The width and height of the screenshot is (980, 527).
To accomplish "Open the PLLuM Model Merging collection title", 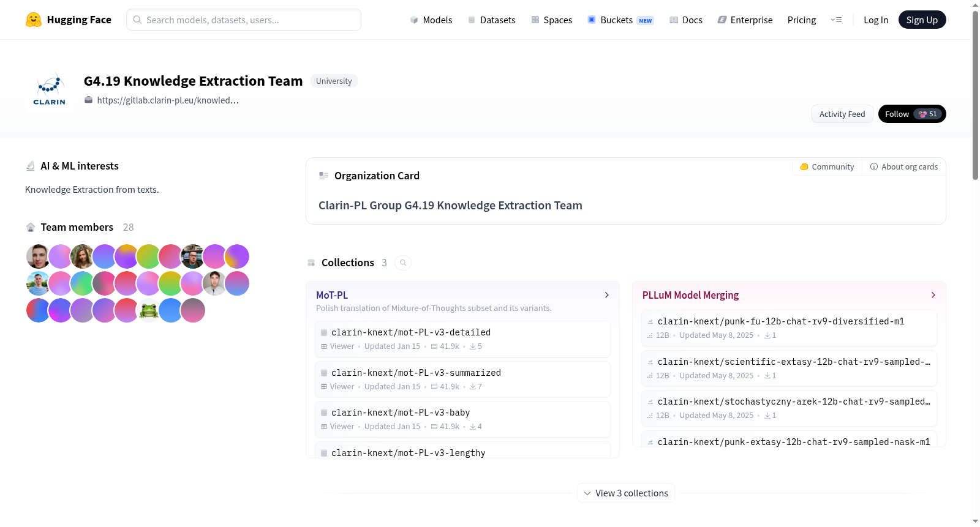I will click(690, 295).
